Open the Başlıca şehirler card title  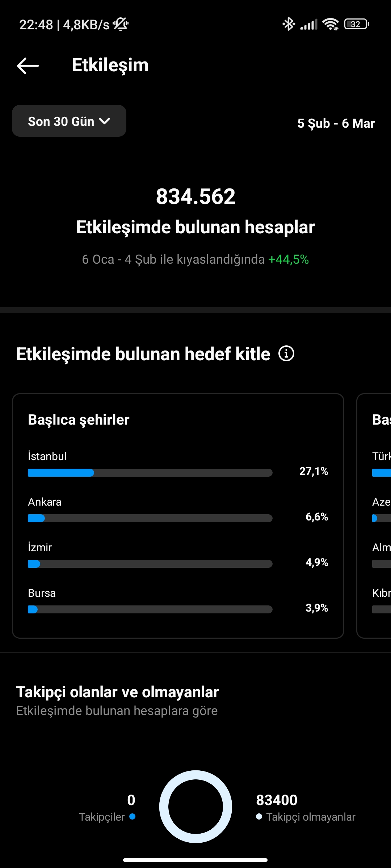click(79, 420)
